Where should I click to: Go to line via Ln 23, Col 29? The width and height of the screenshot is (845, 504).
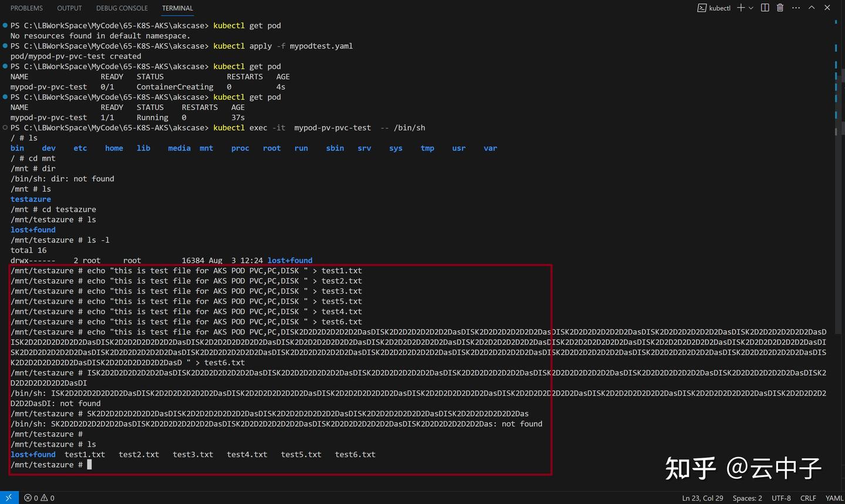pos(702,498)
